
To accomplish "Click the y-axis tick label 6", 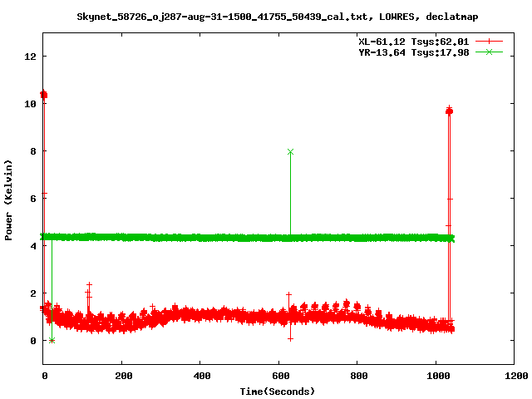I will coord(33,199).
